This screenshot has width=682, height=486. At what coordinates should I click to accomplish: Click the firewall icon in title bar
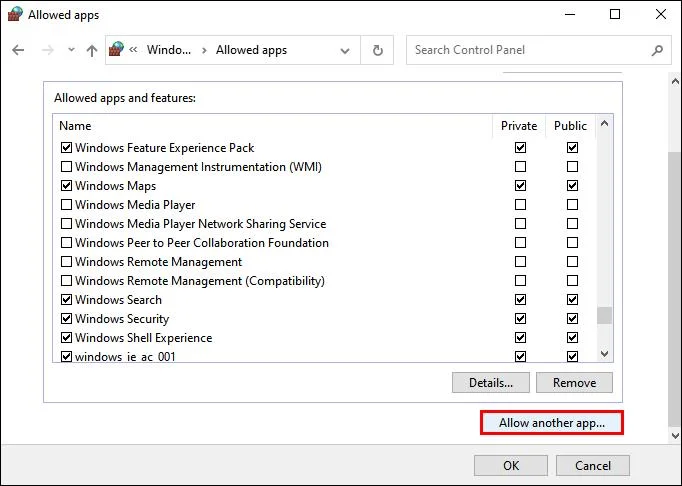(15, 14)
